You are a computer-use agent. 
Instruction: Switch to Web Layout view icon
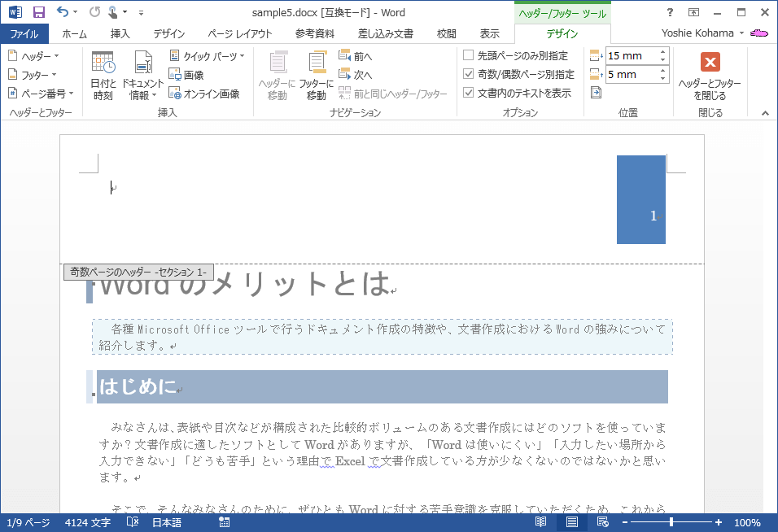(x=603, y=522)
